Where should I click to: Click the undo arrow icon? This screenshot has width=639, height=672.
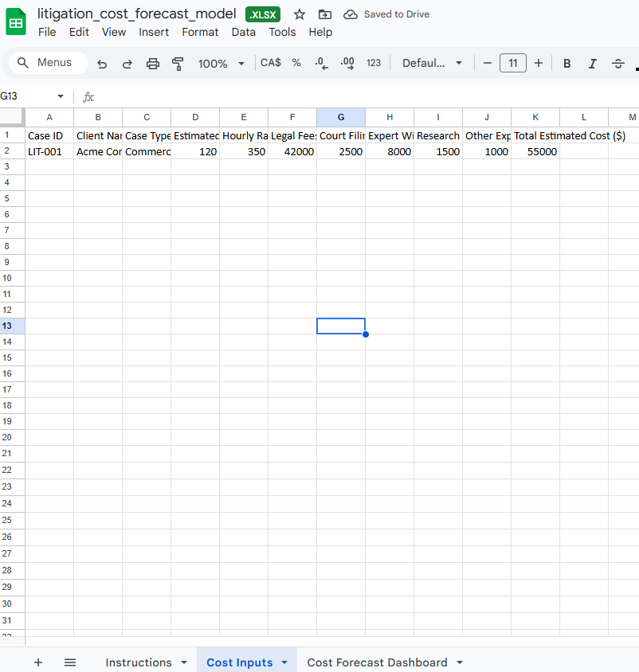point(102,64)
